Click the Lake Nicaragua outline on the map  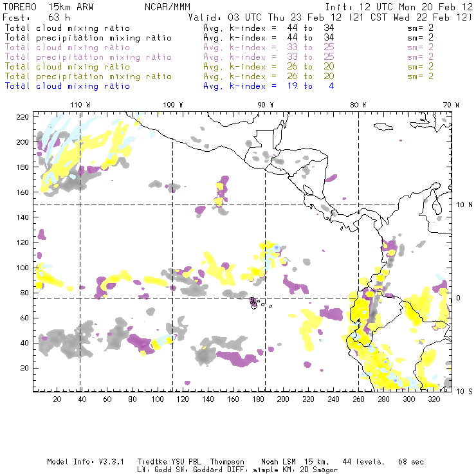(308, 190)
